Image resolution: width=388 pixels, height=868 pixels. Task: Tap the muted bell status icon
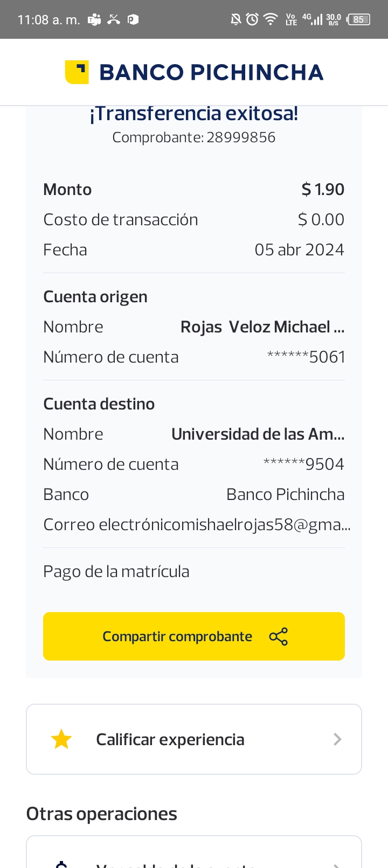[235, 20]
